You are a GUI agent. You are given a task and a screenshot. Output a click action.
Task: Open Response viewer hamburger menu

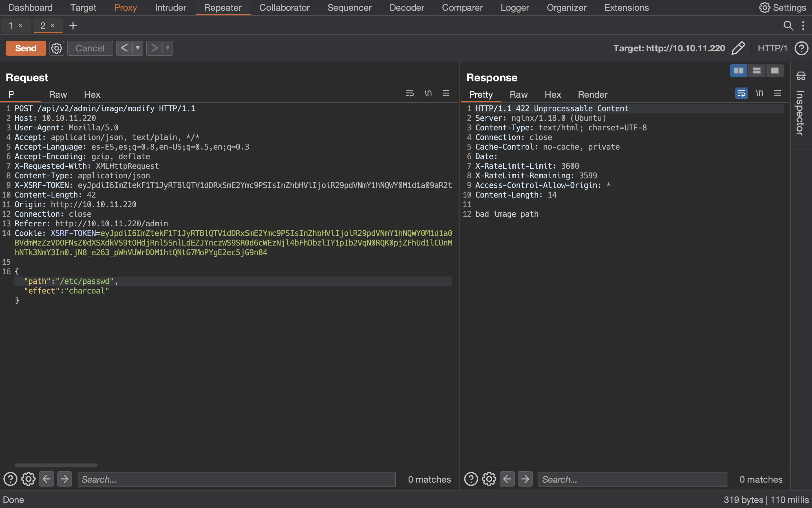pyautogui.click(x=777, y=93)
